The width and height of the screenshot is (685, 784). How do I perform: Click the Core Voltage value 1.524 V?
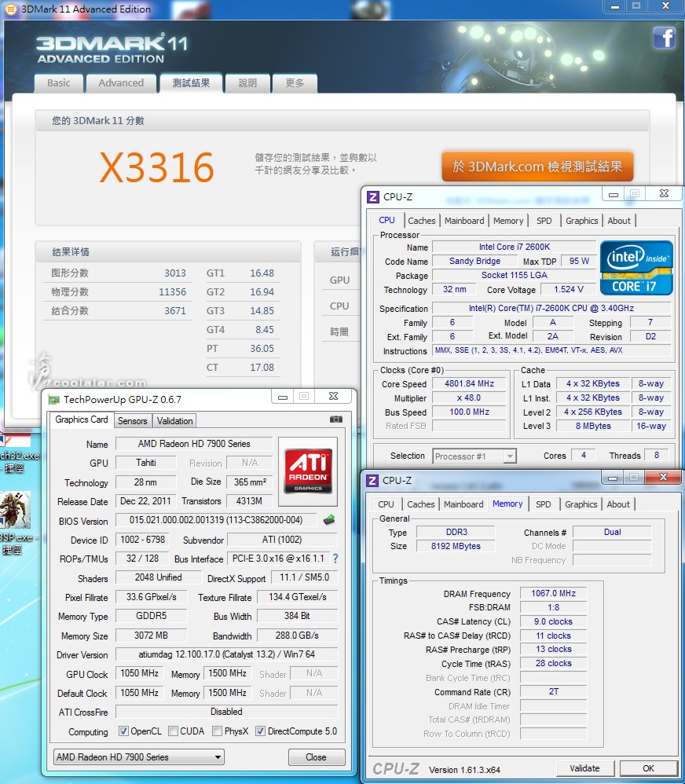569,289
